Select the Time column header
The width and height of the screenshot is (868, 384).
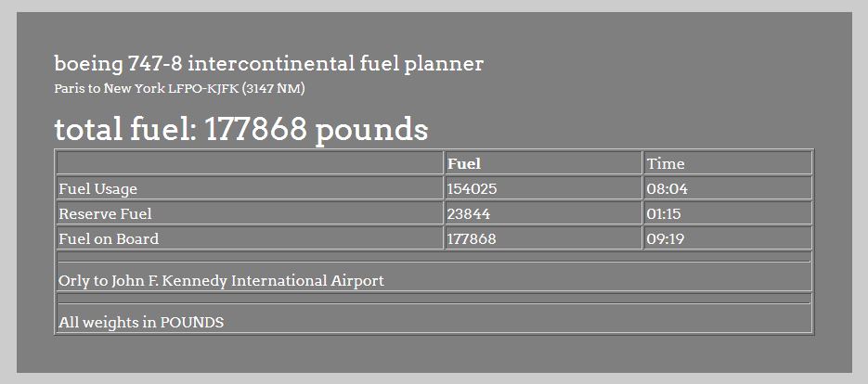[666, 164]
